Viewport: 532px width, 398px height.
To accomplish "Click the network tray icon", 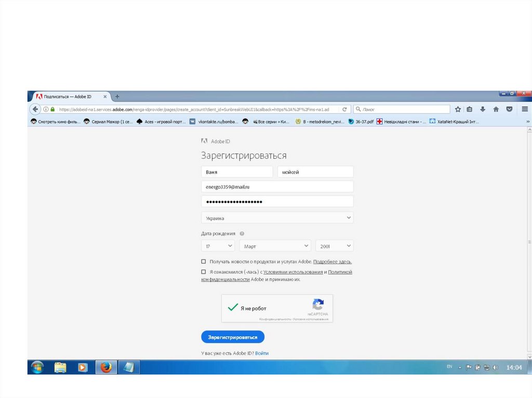I will pos(486,367).
